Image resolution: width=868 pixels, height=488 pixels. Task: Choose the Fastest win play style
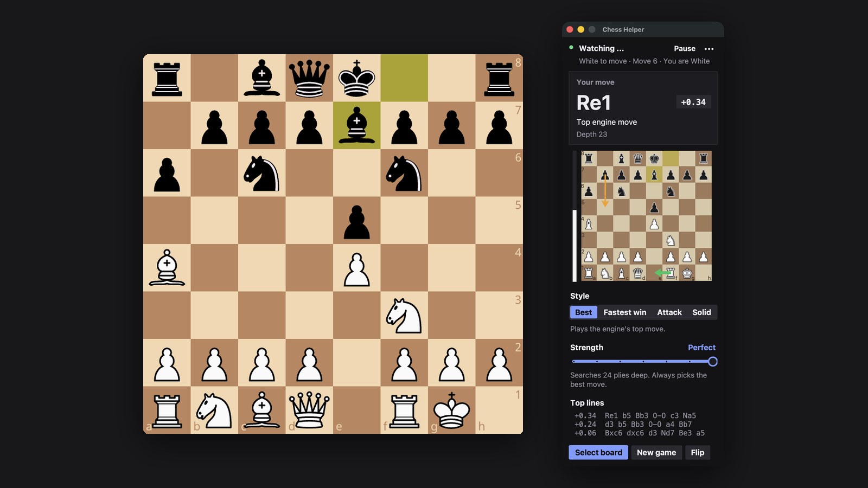click(625, 312)
